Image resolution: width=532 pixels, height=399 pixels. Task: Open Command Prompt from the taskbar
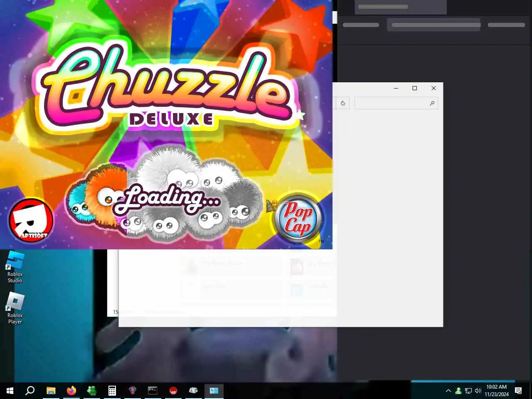coord(153,391)
